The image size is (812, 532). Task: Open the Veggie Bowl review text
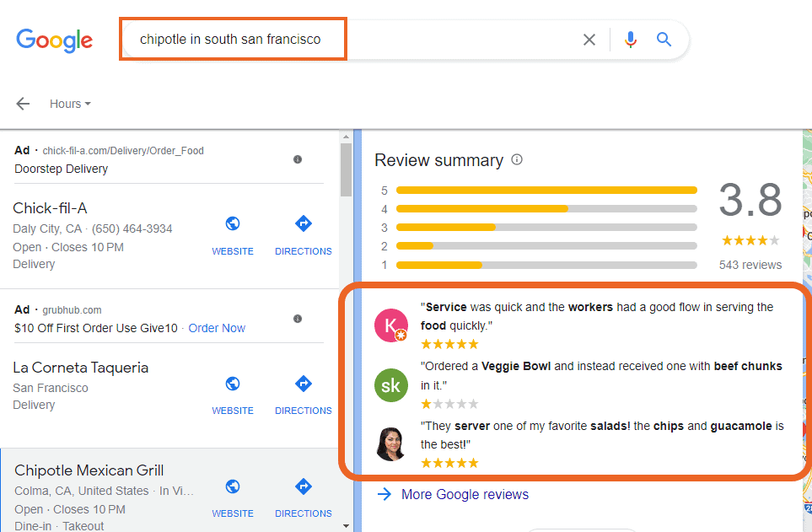click(x=601, y=375)
